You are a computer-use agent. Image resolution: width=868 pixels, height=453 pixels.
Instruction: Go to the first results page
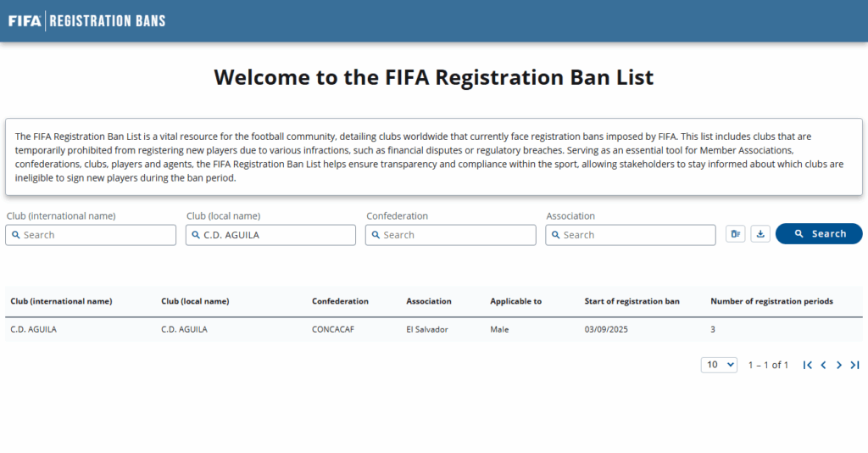tap(808, 365)
